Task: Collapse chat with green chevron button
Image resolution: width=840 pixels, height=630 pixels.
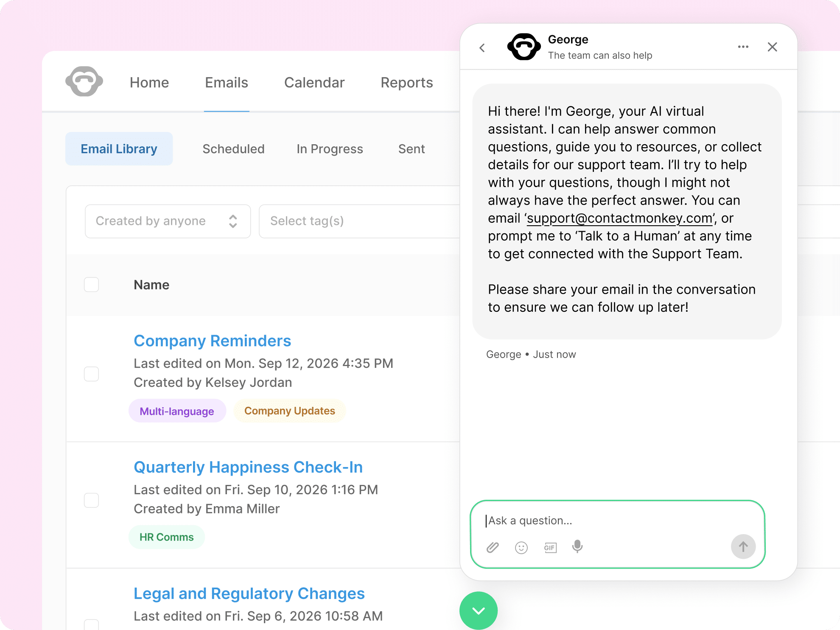Action: (x=478, y=610)
